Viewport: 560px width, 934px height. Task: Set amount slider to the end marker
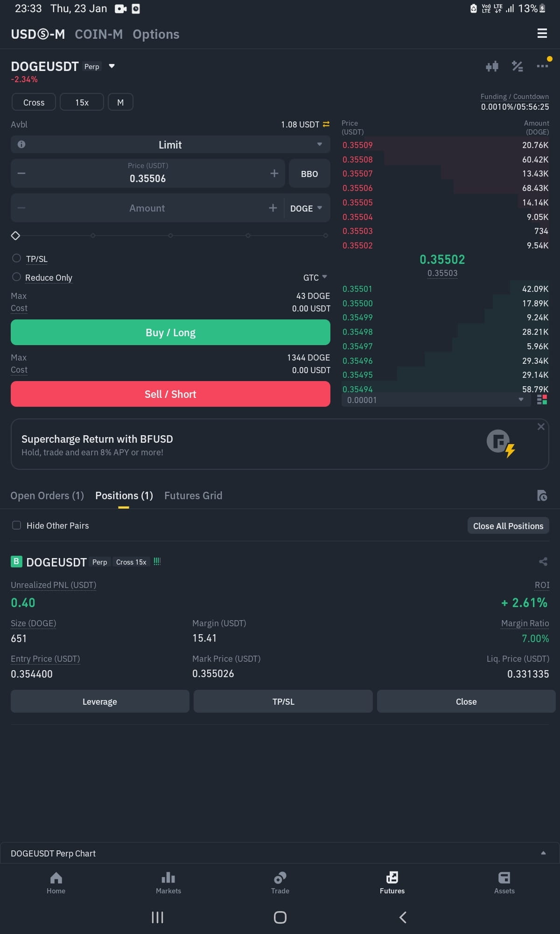(325, 235)
